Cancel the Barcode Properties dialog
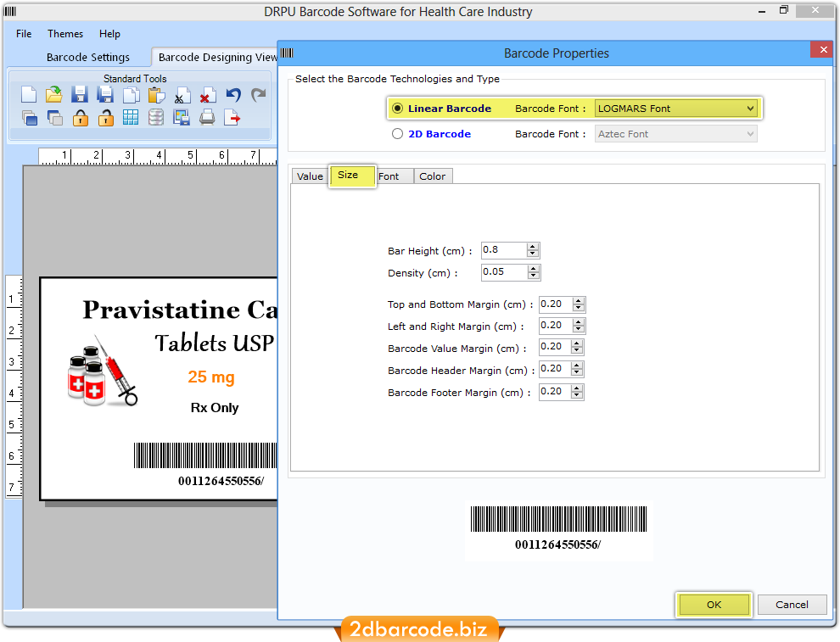This screenshot has height=642, width=840. (792, 605)
